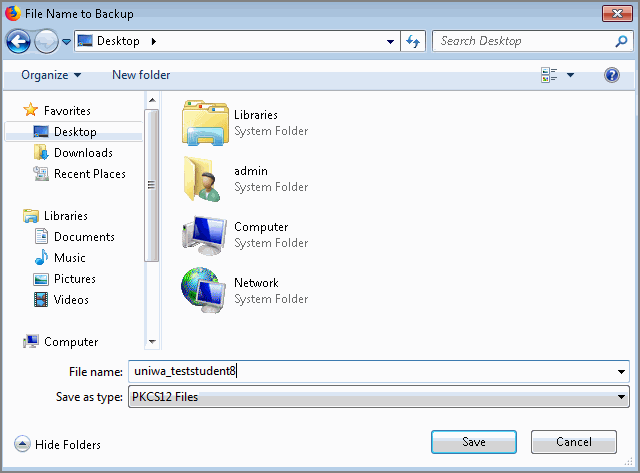This screenshot has width=640, height=473.
Task: Open the File name dropdown arrow
Action: (x=621, y=372)
